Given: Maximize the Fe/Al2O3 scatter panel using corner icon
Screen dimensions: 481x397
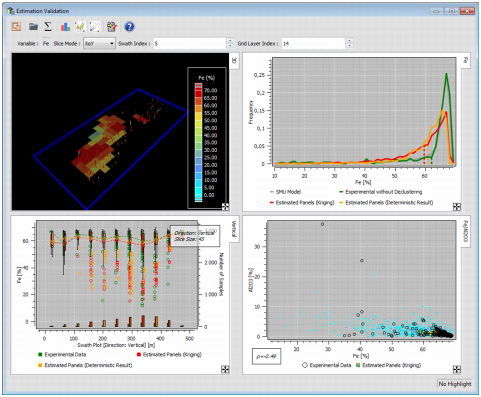Looking at the screenshot, I should [457, 369].
